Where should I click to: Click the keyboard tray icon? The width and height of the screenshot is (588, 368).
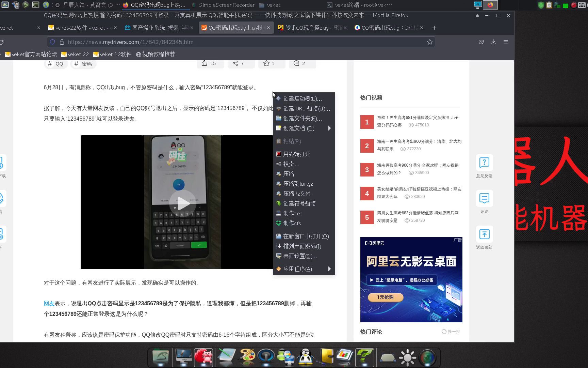[x=582, y=5]
